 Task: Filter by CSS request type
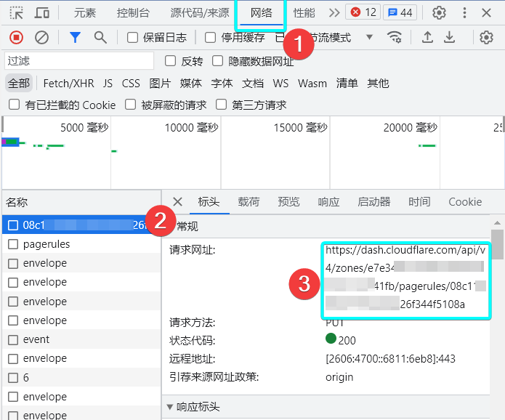click(x=131, y=84)
